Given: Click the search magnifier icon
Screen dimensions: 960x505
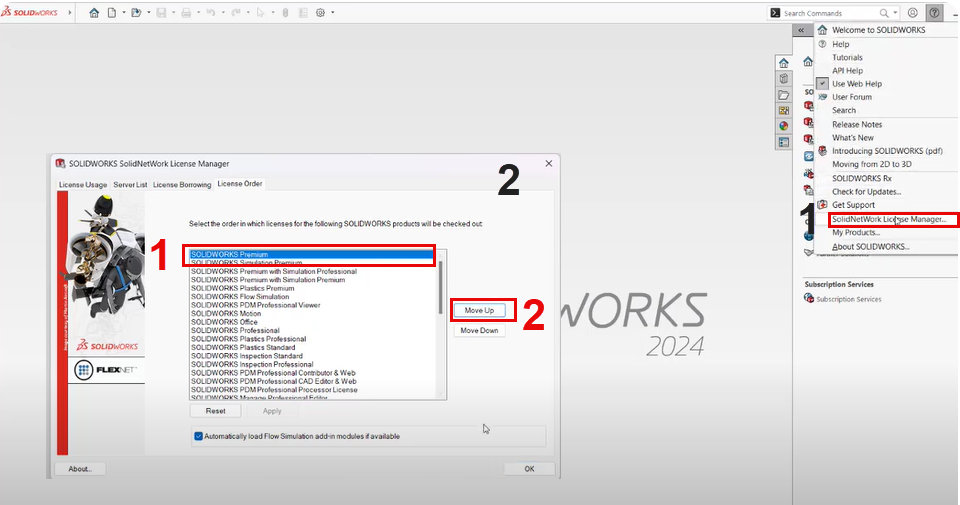Looking at the screenshot, I should coord(884,13).
